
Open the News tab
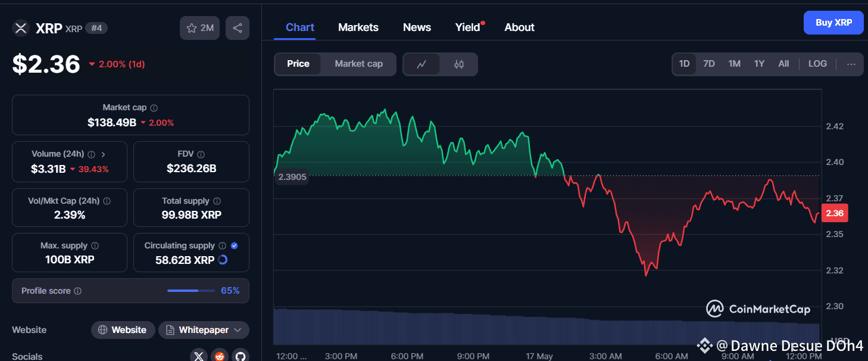click(x=417, y=27)
